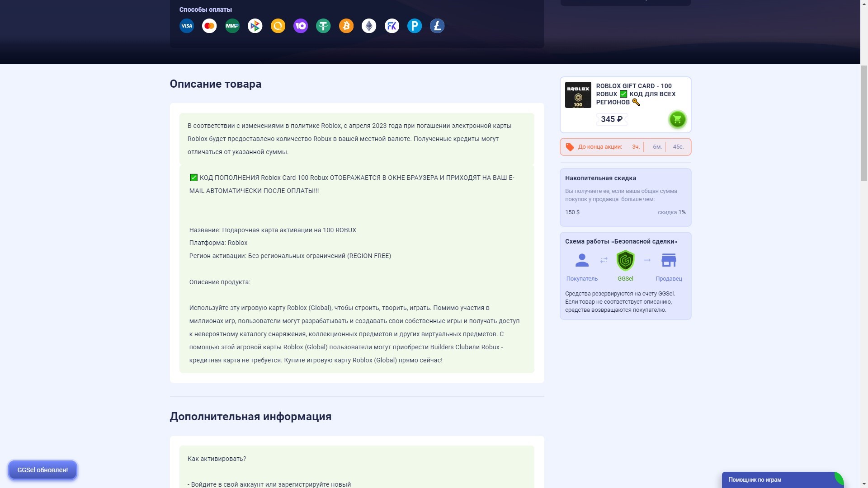Viewport: 868px width, 488px height.
Task: Click the SBP fast payment icon
Action: [x=255, y=26]
